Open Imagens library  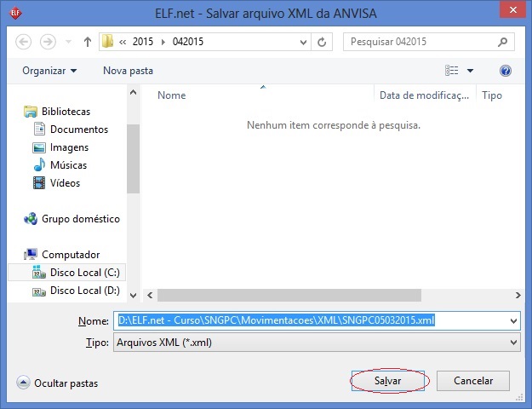point(69,147)
